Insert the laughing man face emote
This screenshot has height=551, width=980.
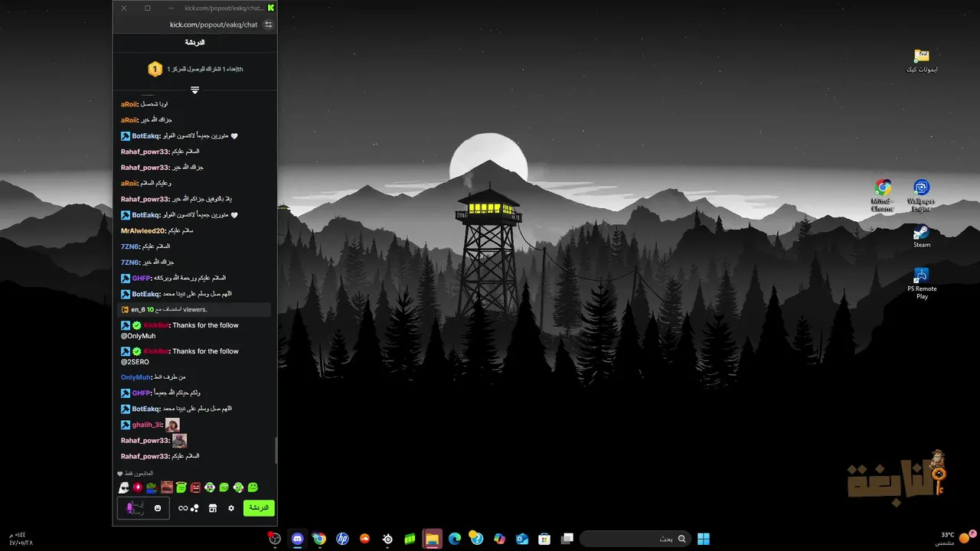pyautogui.click(x=166, y=487)
